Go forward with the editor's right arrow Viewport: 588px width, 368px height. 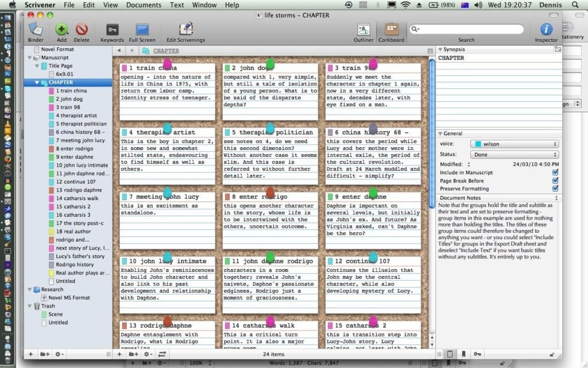click(x=132, y=51)
